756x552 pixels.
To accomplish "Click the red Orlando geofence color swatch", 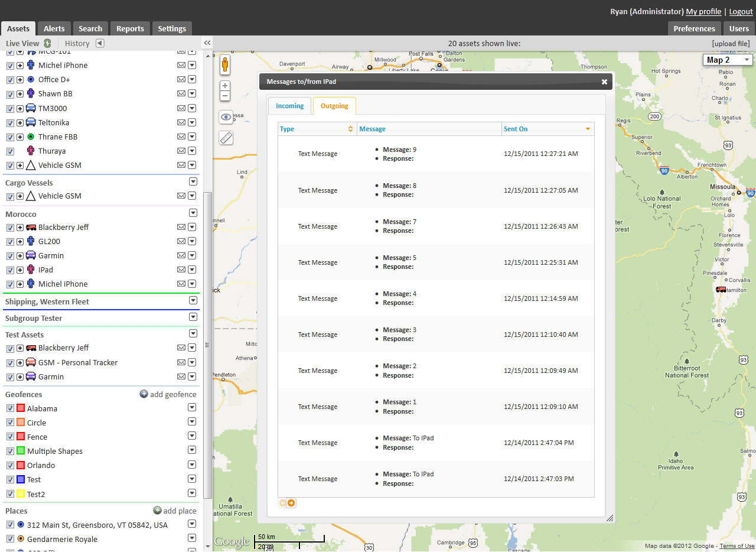I will pyautogui.click(x=21, y=465).
